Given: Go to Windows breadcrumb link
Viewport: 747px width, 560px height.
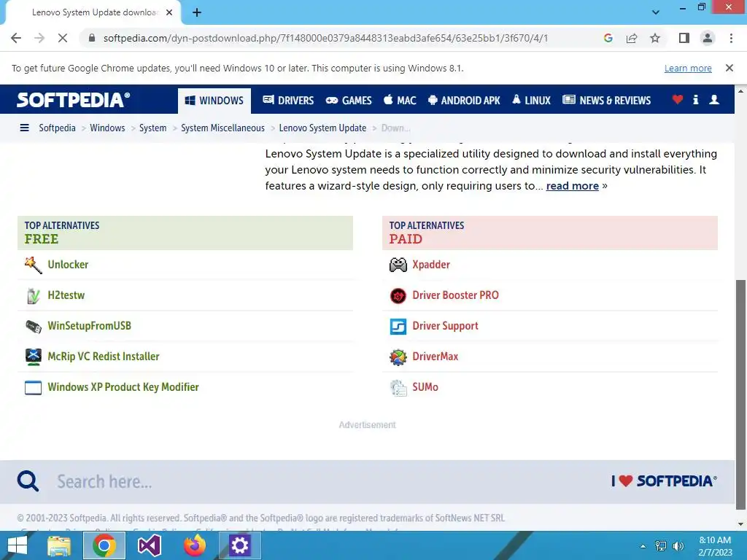Looking at the screenshot, I should [108, 128].
